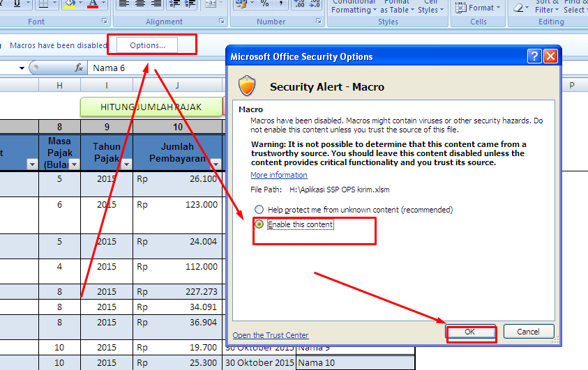Open font color dropdown arrow

pos(103,3)
